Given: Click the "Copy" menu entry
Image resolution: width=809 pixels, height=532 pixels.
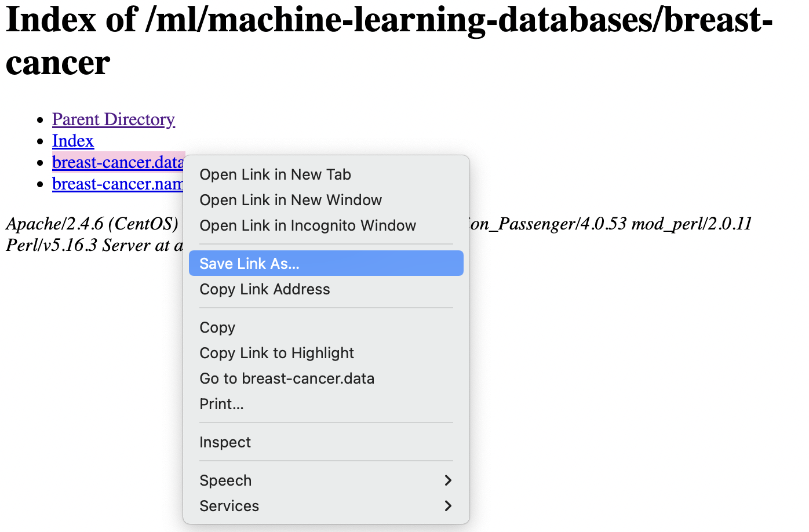Looking at the screenshot, I should tap(217, 327).
